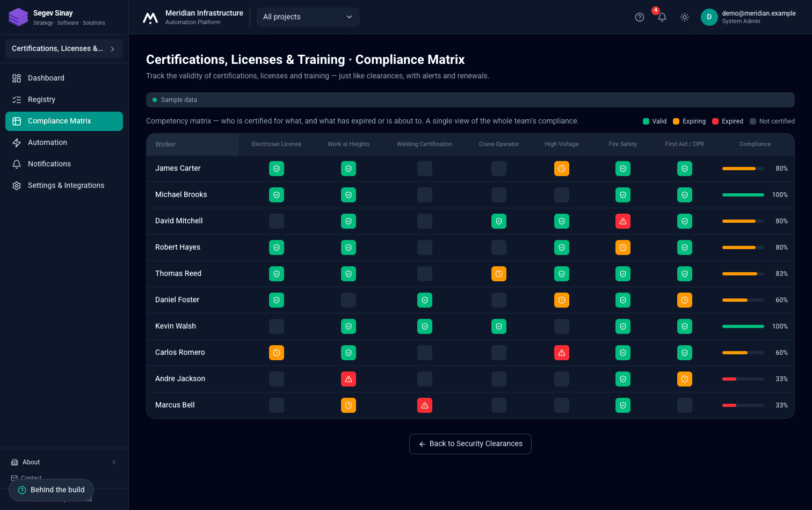Click Thomas Reed's expiring Crane Operator icon
Image resolution: width=812 pixels, height=510 pixels.
499,274
